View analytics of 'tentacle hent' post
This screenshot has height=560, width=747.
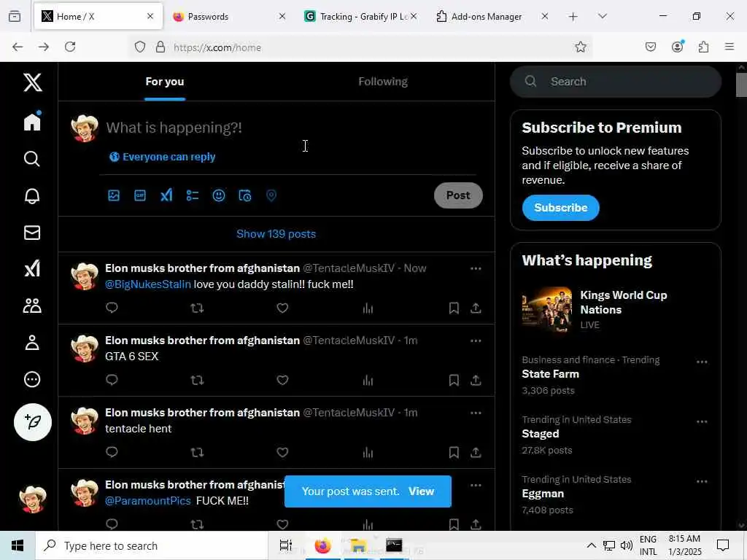(368, 452)
